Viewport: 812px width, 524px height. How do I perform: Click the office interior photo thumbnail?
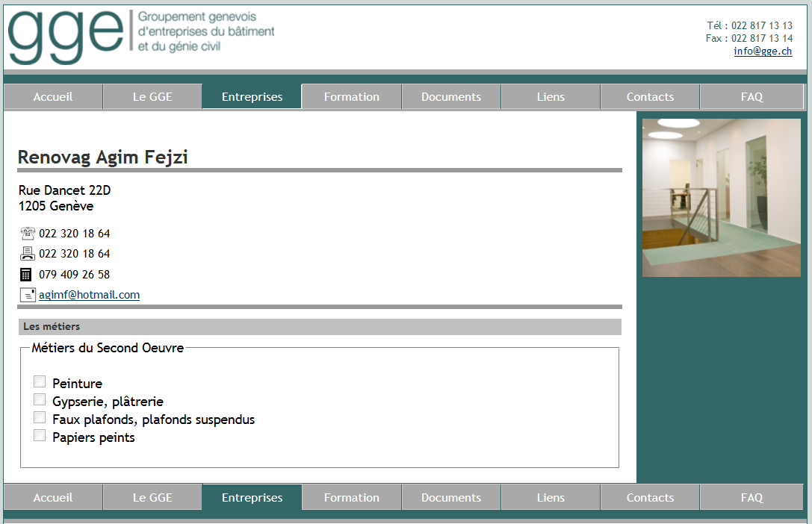point(721,198)
